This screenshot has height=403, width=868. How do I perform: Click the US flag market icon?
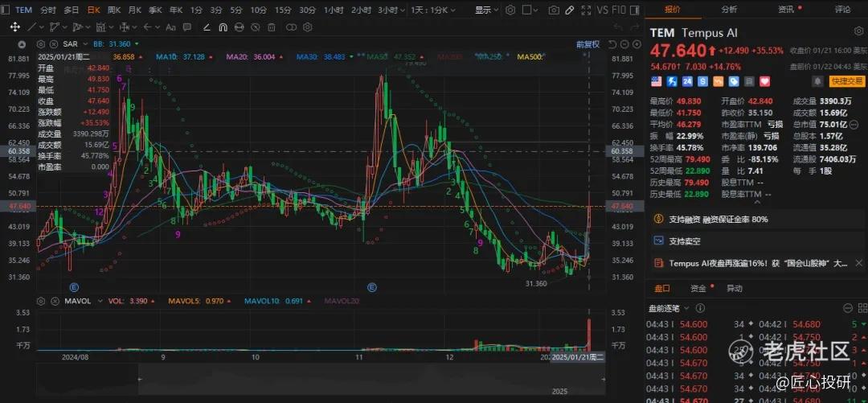(656, 81)
